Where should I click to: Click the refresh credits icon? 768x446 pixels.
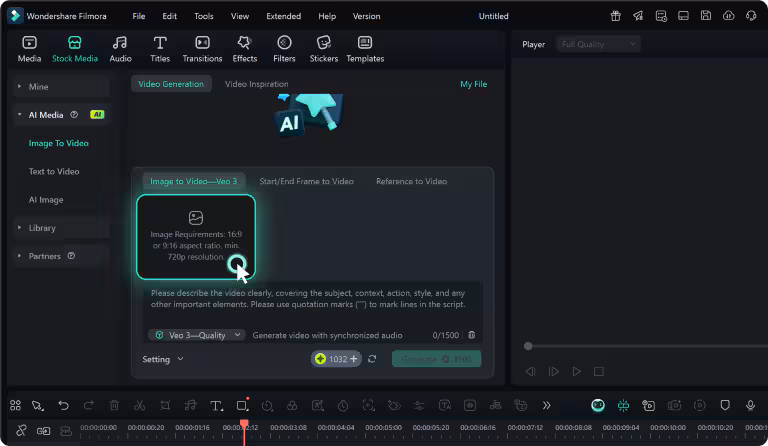[x=372, y=359]
